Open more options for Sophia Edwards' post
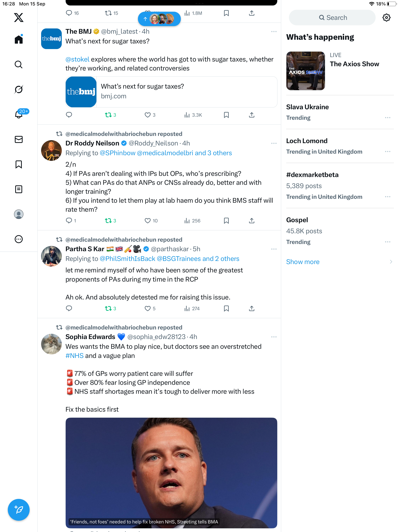The height and width of the screenshot is (532, 399). pos(274,337)
